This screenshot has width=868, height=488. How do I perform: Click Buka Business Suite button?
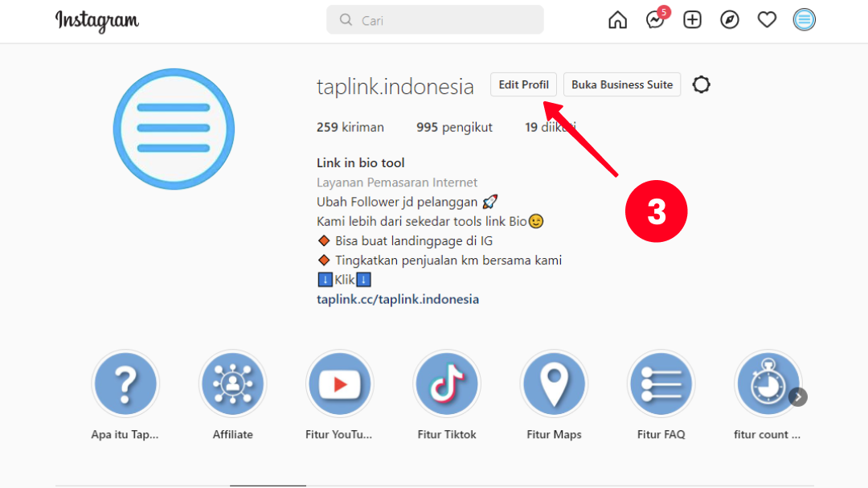pyautogui.click(x=621, y=84)
